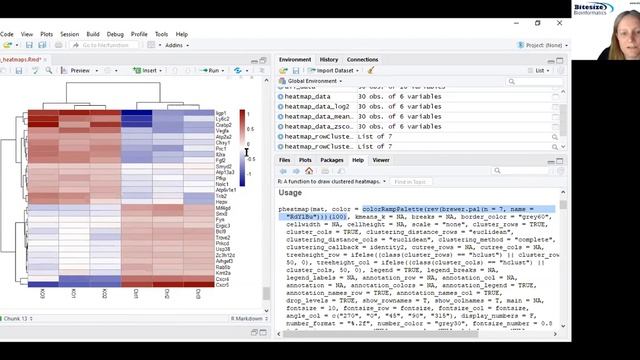Print the help topic icon
Viewport: 640px width, 360px height.
click(x=325, y=171)
